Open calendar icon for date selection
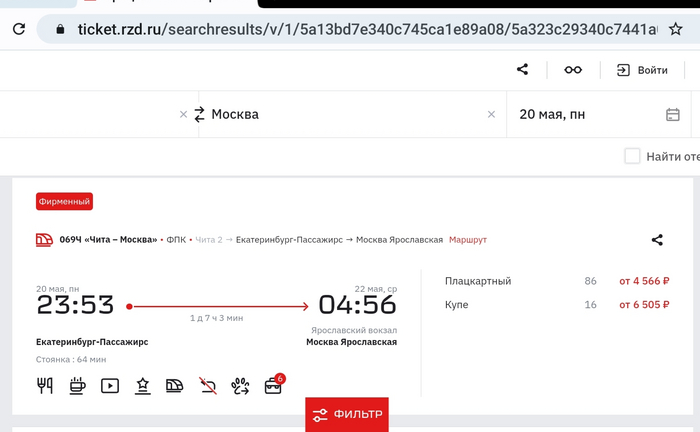Viewport: 700px width, 432px height. point(672,114)
